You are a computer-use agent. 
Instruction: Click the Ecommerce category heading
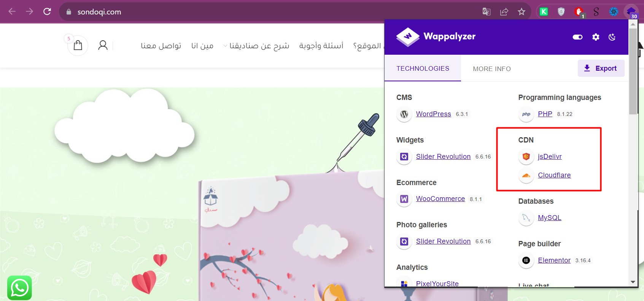417,182
